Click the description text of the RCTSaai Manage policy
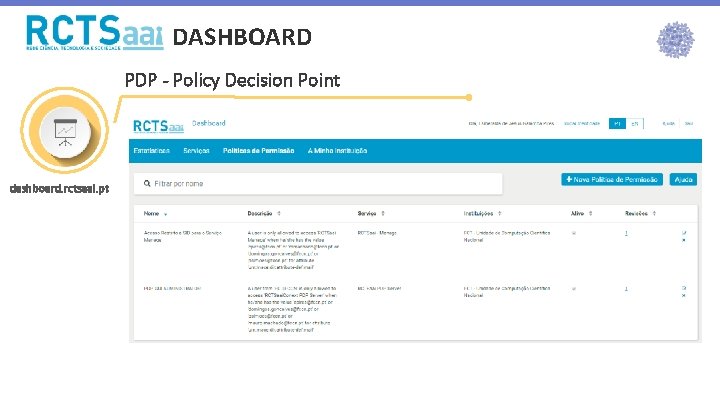 coord(293,250)
